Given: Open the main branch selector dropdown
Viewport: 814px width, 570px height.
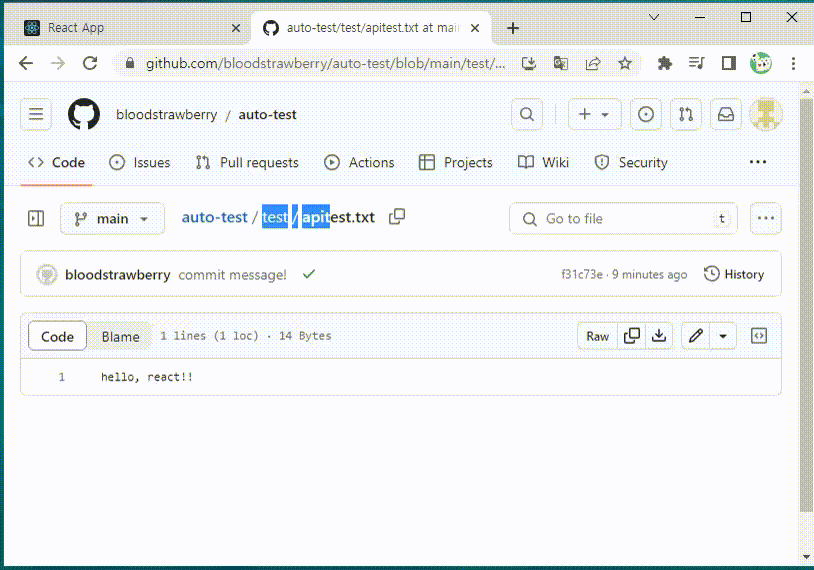Looking at the screenshot, I should click(x=112, y=219).
